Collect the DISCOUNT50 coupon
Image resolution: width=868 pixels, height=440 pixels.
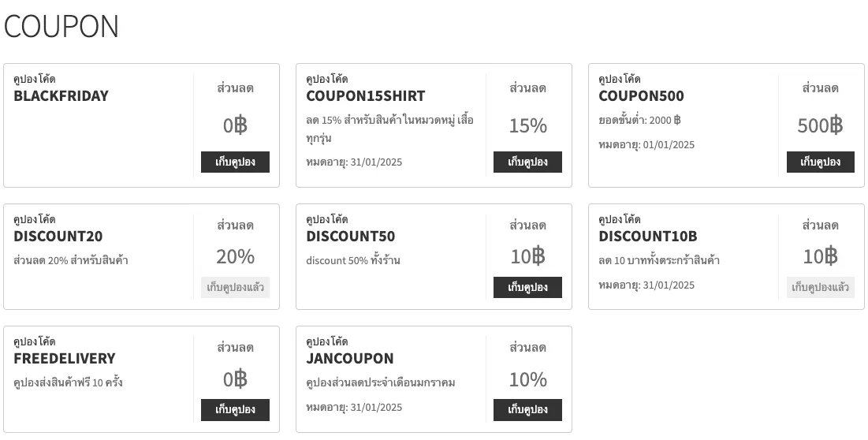(x=527, y=287)
